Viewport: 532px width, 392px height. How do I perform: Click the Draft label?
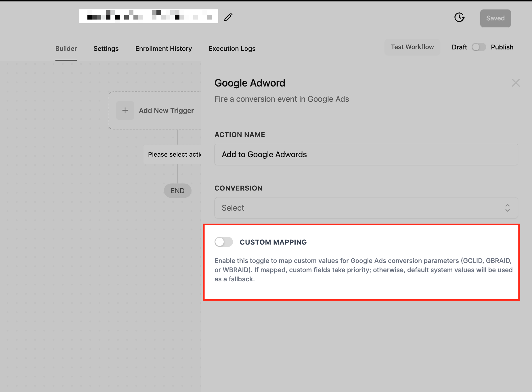(459, 47)
